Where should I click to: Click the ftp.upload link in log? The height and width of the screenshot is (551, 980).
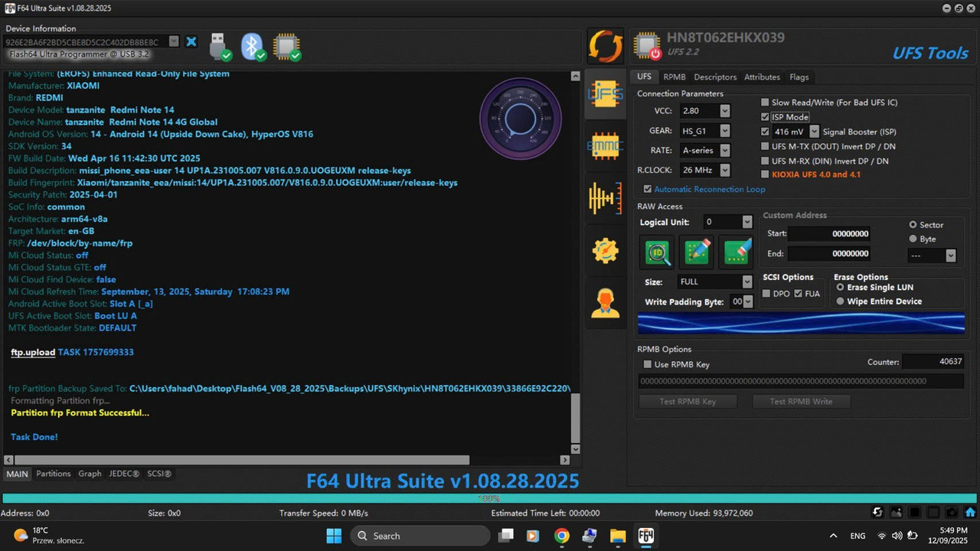coord(33,352)
